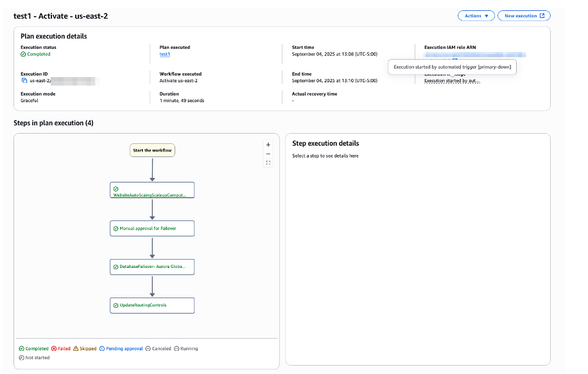The height and width of the screenshot is (374, 588).
Task: Select the WebsiteAutoScaingScaleupComput step node
Action: click(152, 190)
